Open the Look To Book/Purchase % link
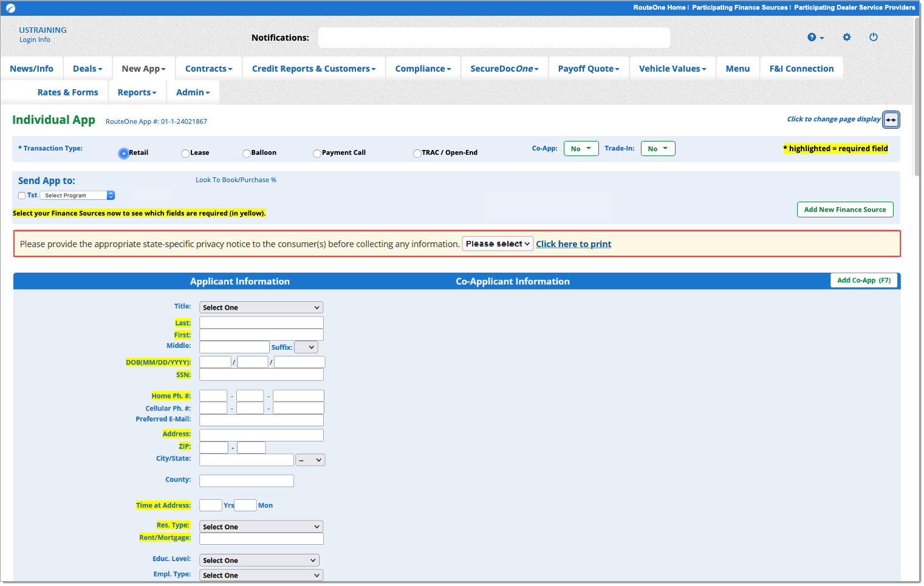The height and width of the screenshot is (586, 924). [x=236, y=180]
